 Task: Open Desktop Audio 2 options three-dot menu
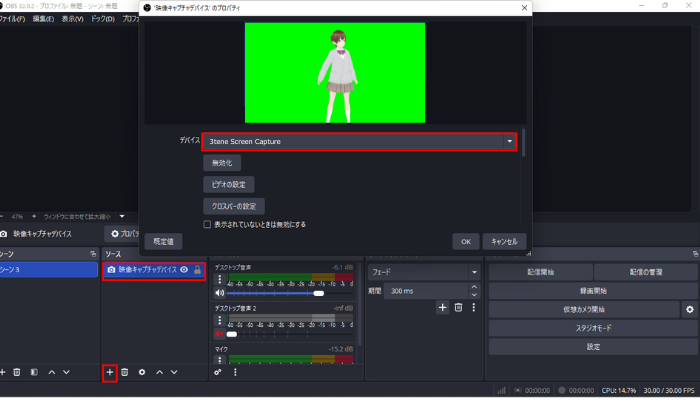tap(219, 320)
